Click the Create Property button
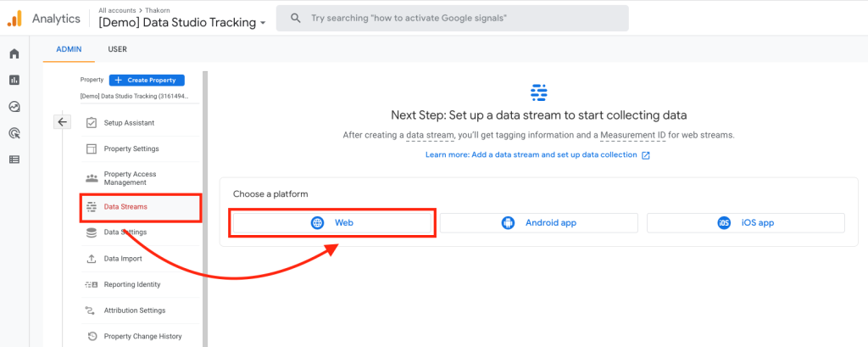The height and width of the screenshot is (347, 868). click(x=147, y=80)
